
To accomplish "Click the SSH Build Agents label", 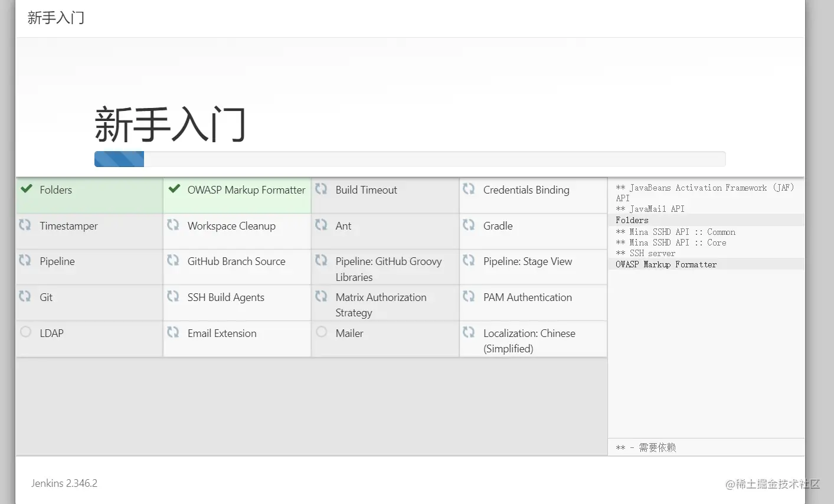I will pos(226,297).
